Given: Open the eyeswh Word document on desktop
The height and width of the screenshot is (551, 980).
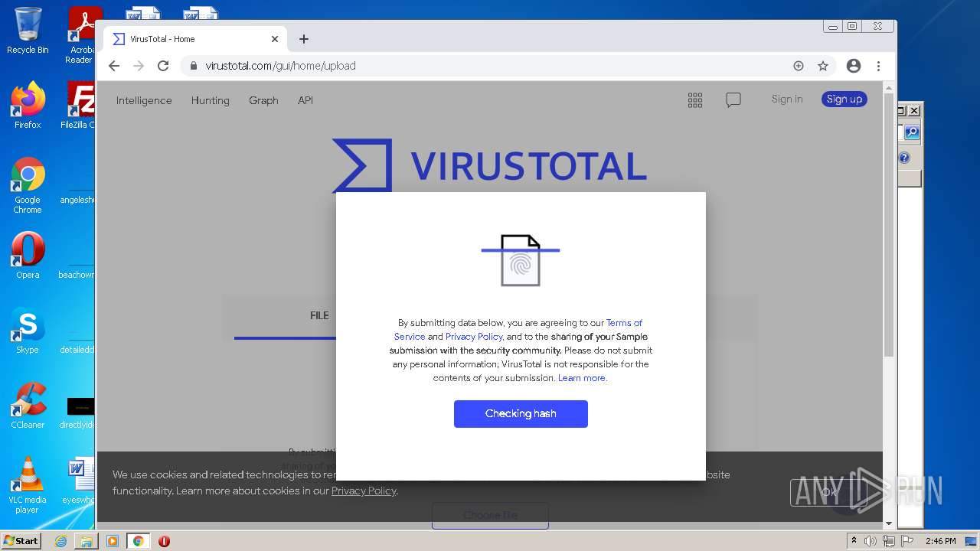Looking at the screenshot, I should tap(79, 481).
